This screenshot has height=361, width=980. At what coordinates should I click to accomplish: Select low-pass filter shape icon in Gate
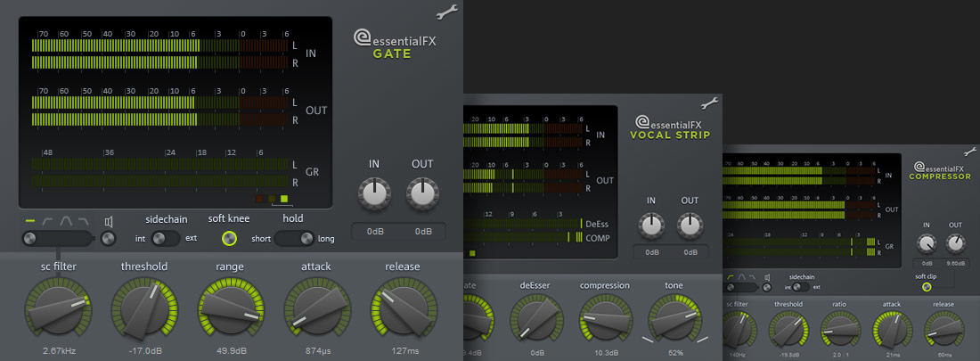tap(84, 221)
